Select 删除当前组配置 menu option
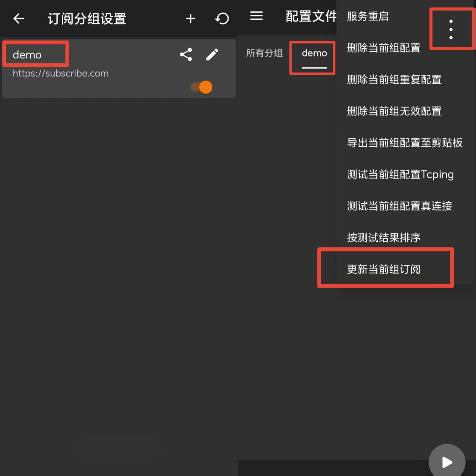 coord(383,48)
